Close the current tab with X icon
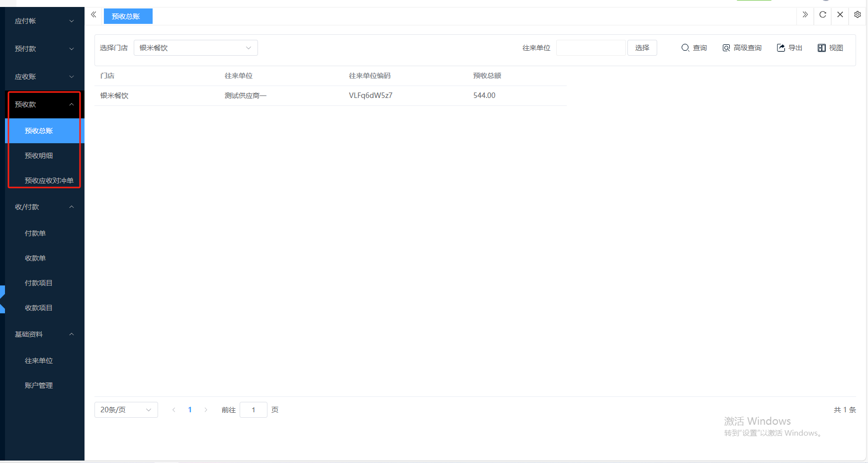The width and height of the screenshot is (868, 463). (x=840, y=15)
